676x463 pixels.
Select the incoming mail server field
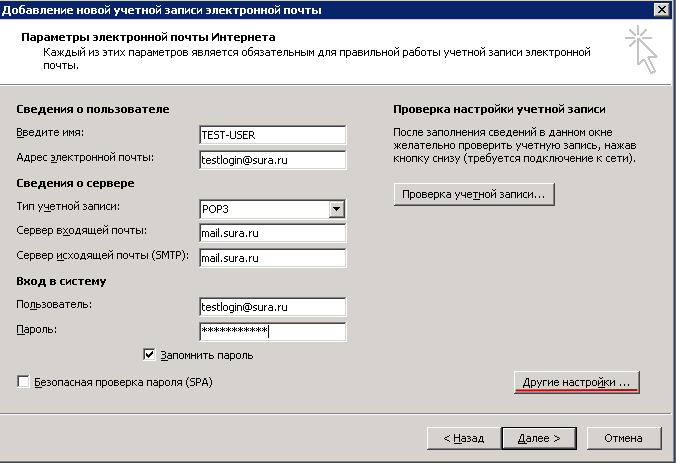pos(272,233)
